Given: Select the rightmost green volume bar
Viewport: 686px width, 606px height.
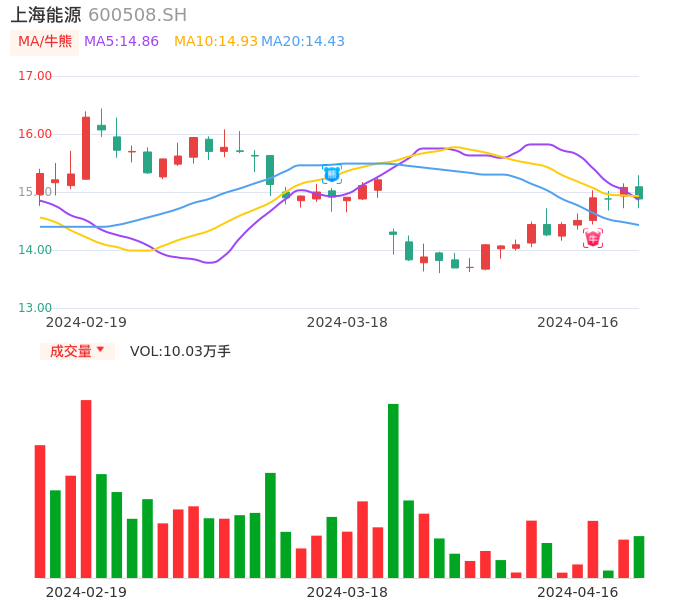Looking at the screenshot, I should (639, 557).
